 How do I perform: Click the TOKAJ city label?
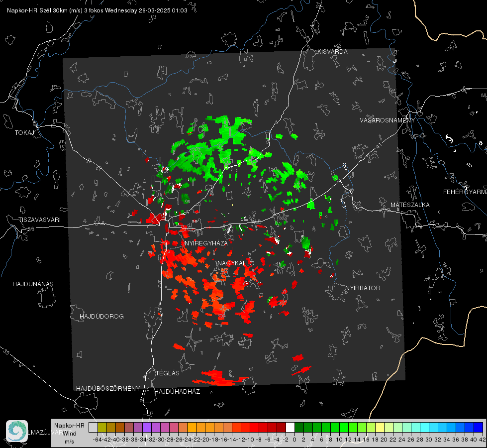[x=24, y=133]
